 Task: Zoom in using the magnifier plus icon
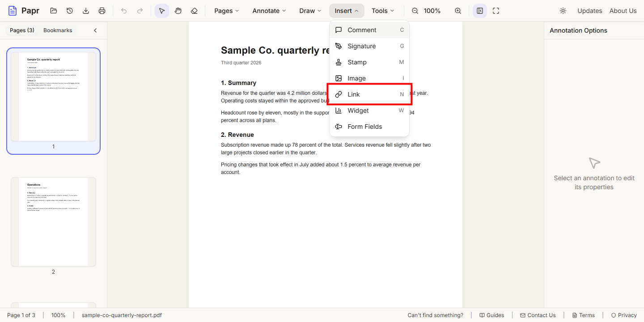pyautogui.click(x=458, y=11)
